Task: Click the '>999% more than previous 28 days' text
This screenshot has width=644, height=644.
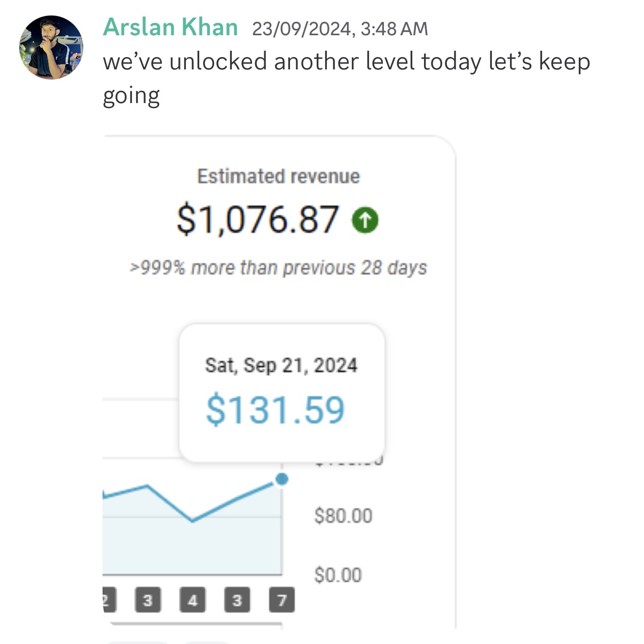Action: point(279,268)
